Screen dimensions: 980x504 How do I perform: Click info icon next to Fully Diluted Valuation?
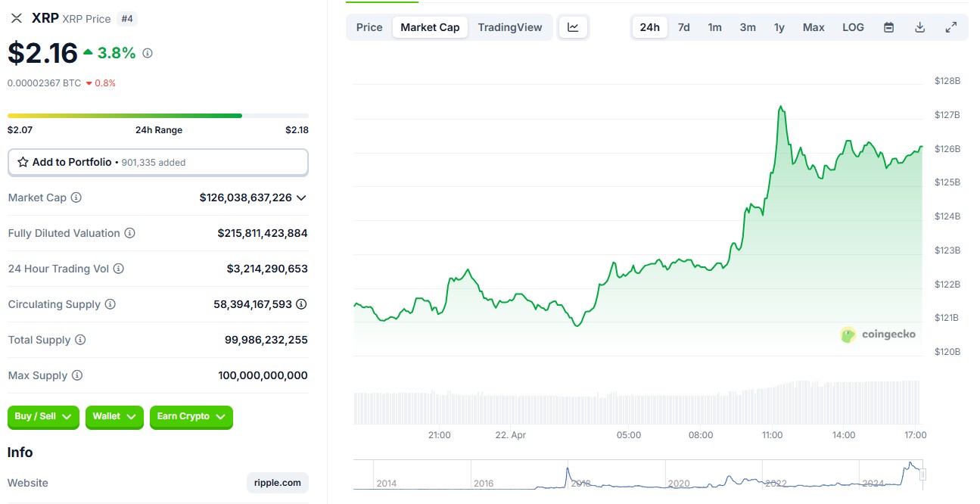point(129,233)
